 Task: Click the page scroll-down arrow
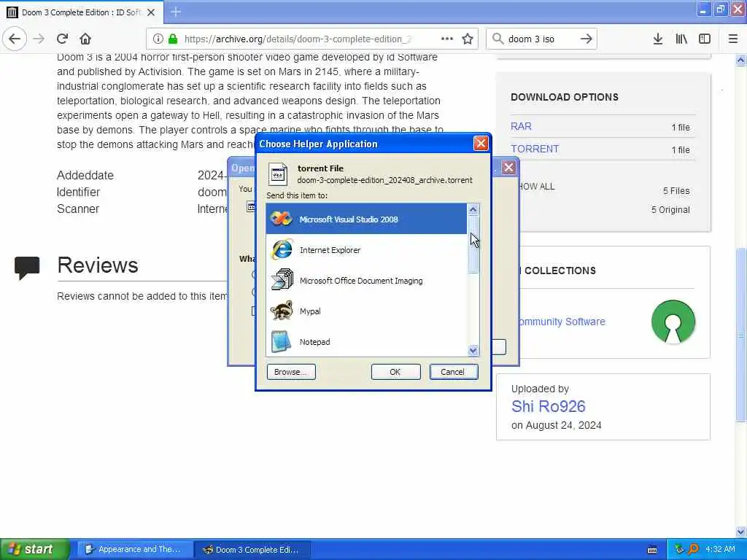(x=740, y=532)
